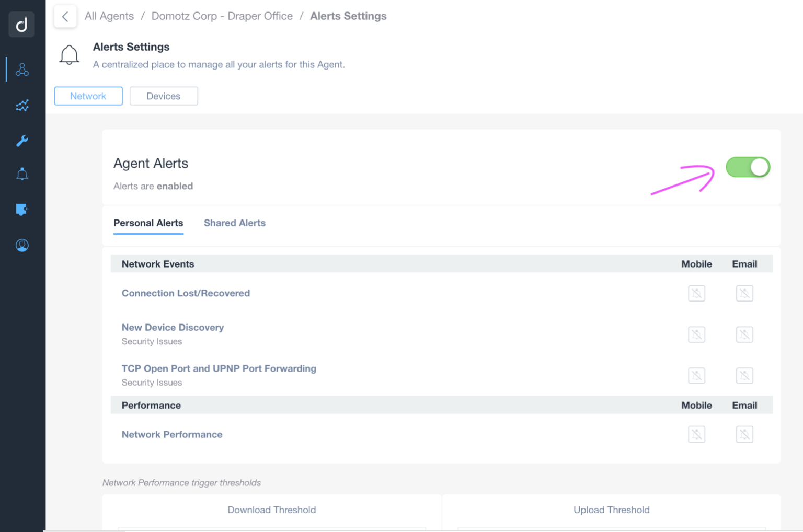
Task: Open the Domotz home logo
Action: (21, 24)
